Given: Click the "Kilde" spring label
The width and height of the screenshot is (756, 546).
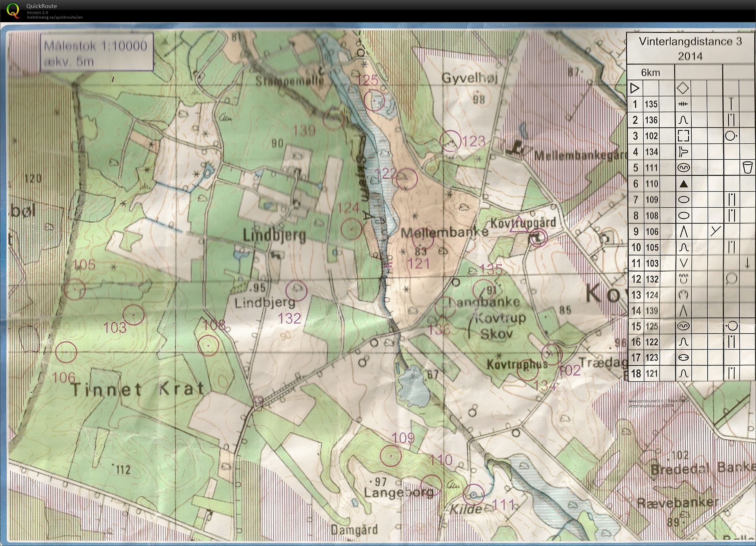Looking at the screenshot, I should (x=465, y=509).
